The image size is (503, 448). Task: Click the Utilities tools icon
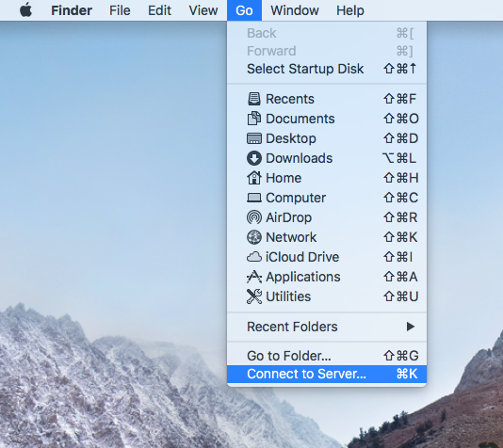[x=254, y=296]
